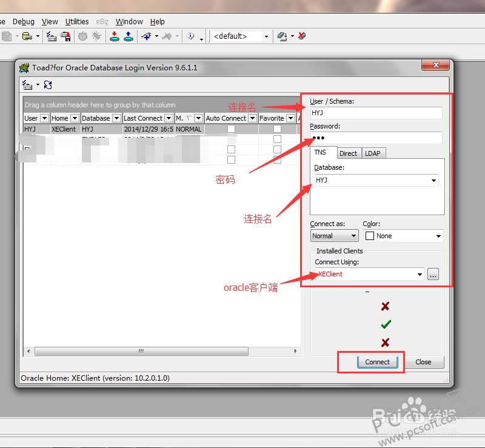Click the commit (red arrow down) toolbar icon
Screen dimensions: 485x448
pos(114,36)
